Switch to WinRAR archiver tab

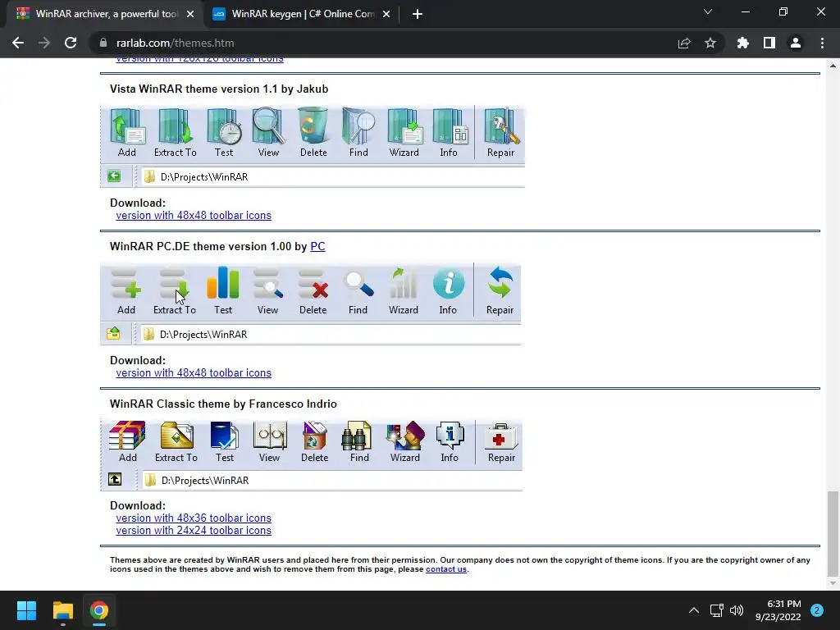pos(105,14)
